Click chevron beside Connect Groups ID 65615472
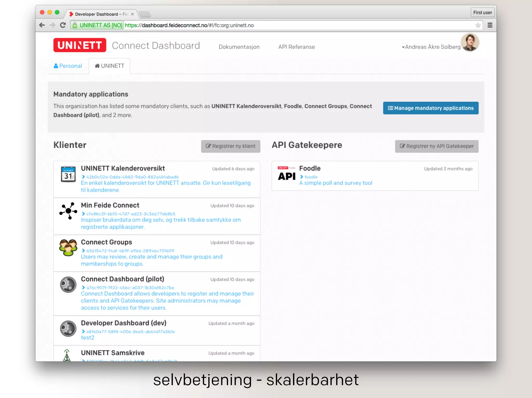532x398 pixels. pyautogui.click(x=83, y=251)
